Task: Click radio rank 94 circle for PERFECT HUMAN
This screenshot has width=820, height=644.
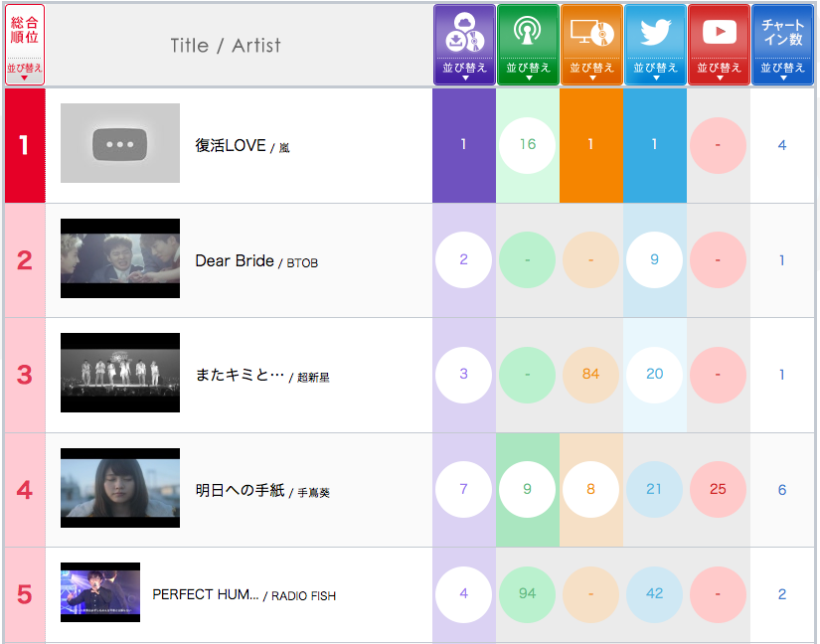Action: pyautogui.click(x=527, y=594)
